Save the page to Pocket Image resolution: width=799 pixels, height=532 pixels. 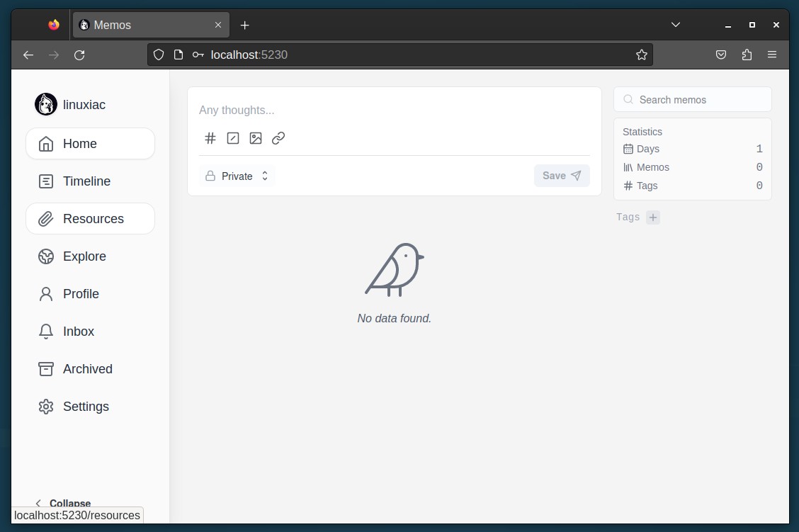pos(721,55)
